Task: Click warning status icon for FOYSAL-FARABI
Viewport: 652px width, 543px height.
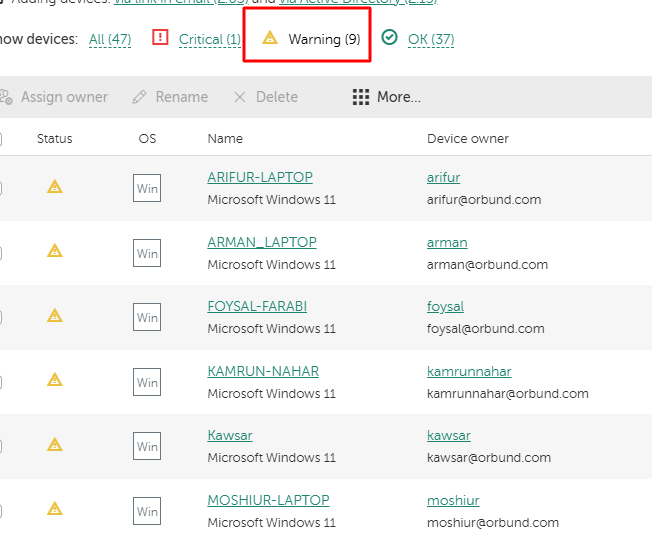Action: (x=55, y=316)
